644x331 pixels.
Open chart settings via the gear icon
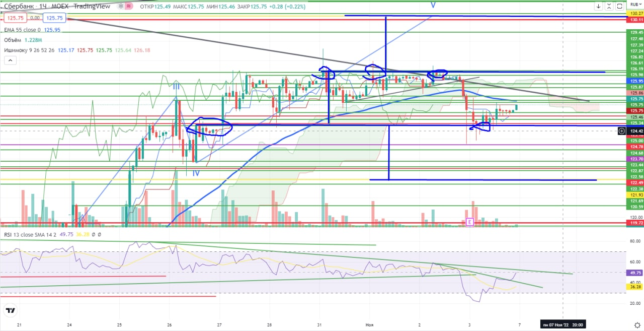[637, 324]
